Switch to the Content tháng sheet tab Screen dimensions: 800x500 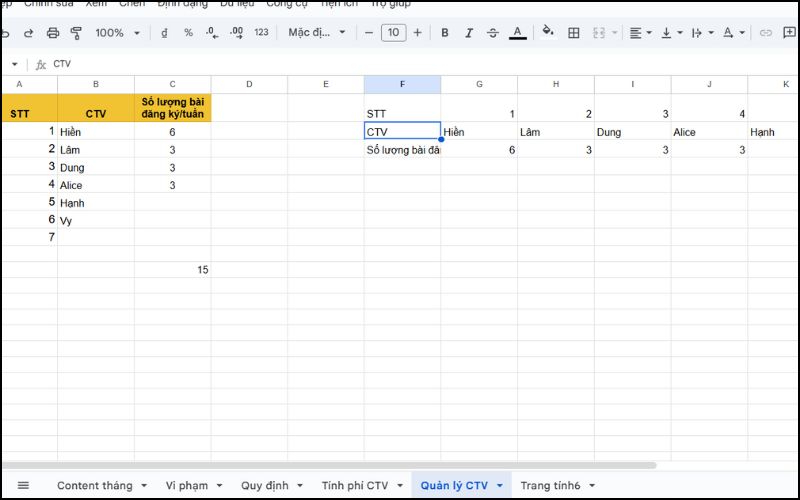[x=94, y=485]
